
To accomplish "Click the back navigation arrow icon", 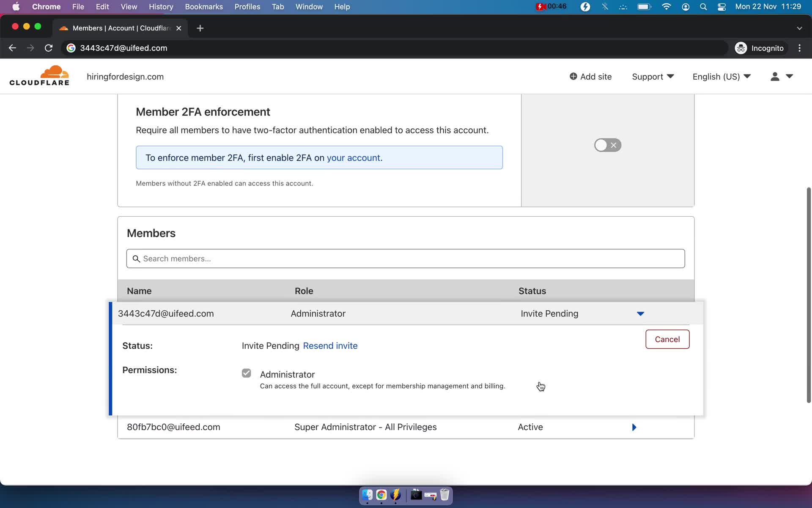I will 12,48.
